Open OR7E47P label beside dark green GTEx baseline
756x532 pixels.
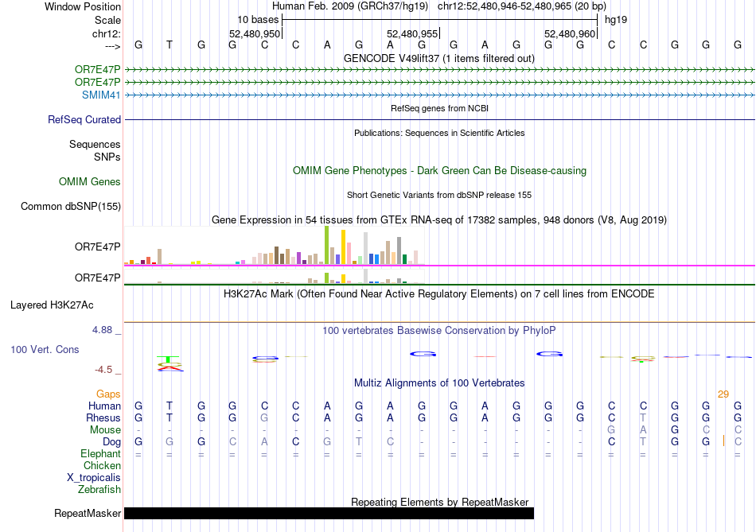click(97, 278)
